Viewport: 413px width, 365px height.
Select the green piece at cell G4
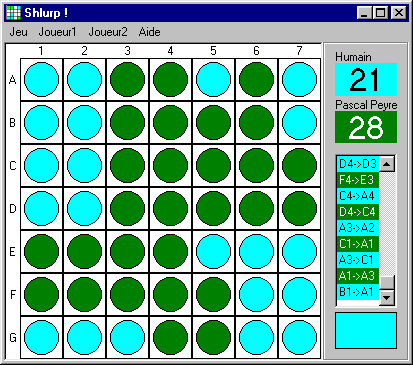pyautogui.click(x=170, y=338)
